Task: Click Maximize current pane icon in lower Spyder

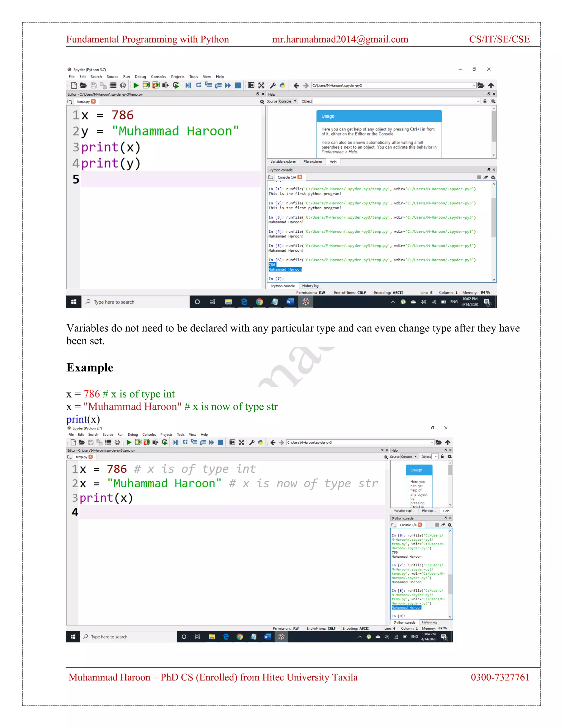Action: [233, 442]
